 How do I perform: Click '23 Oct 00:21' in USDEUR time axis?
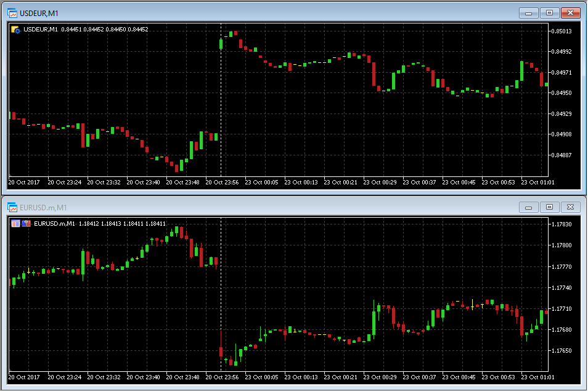(x=340, y=183)
